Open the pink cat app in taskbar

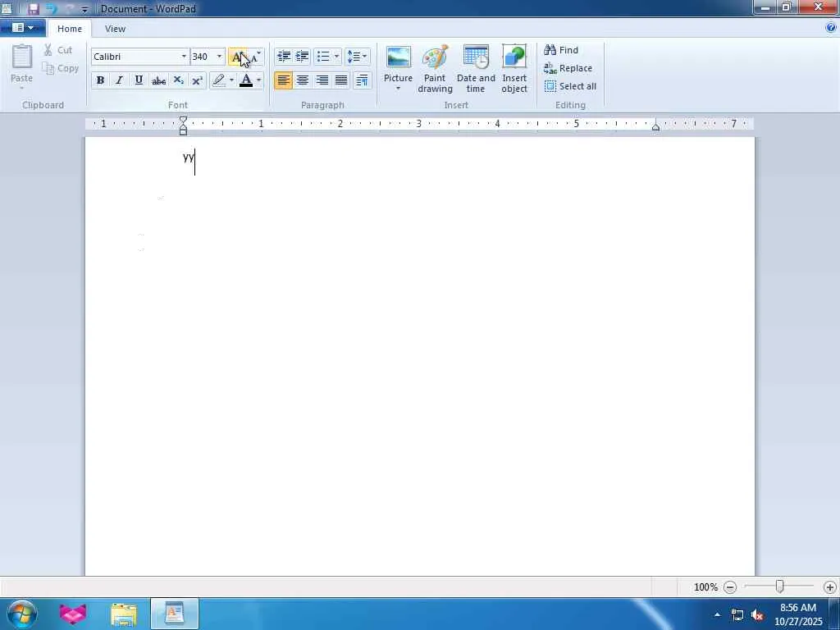pyautogui.click(x=73, y=614)
